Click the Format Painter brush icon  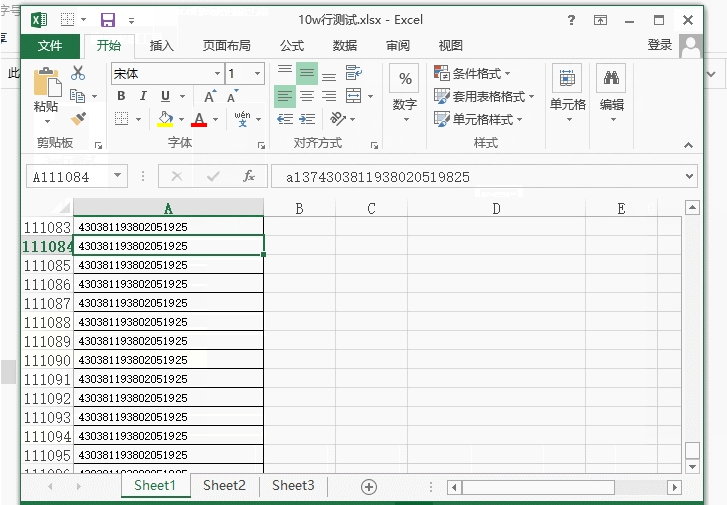[x=79, y=119]
